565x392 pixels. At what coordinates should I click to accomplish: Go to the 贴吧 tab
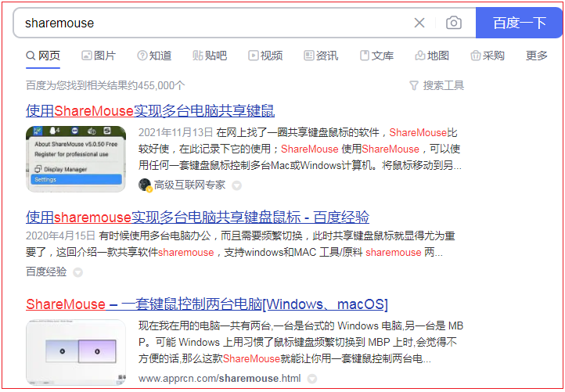click(210, 56)
